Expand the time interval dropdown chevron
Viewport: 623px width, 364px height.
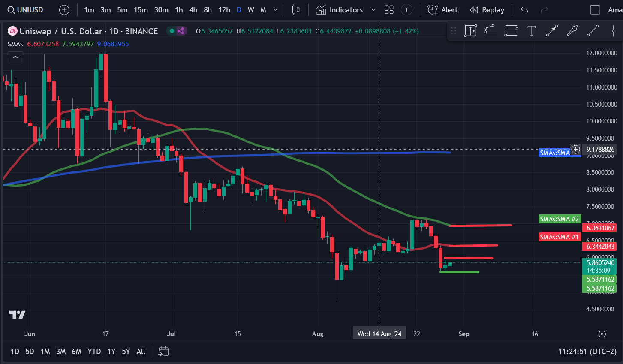pos(275,9)
